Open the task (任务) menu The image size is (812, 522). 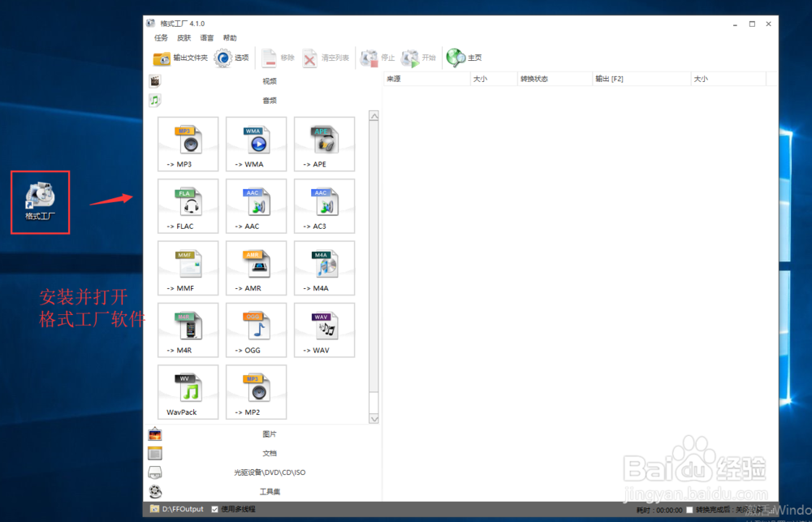[x=161, y=38]
